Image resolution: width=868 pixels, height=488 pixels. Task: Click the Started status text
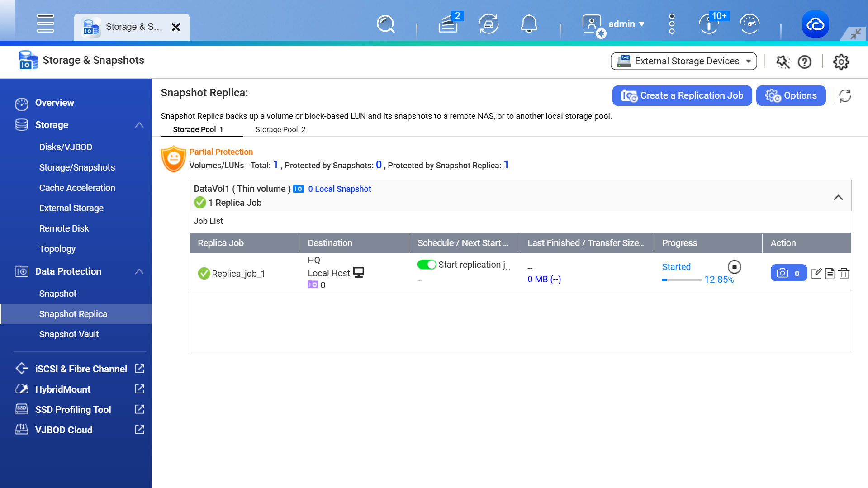click(x=676, y=267)
